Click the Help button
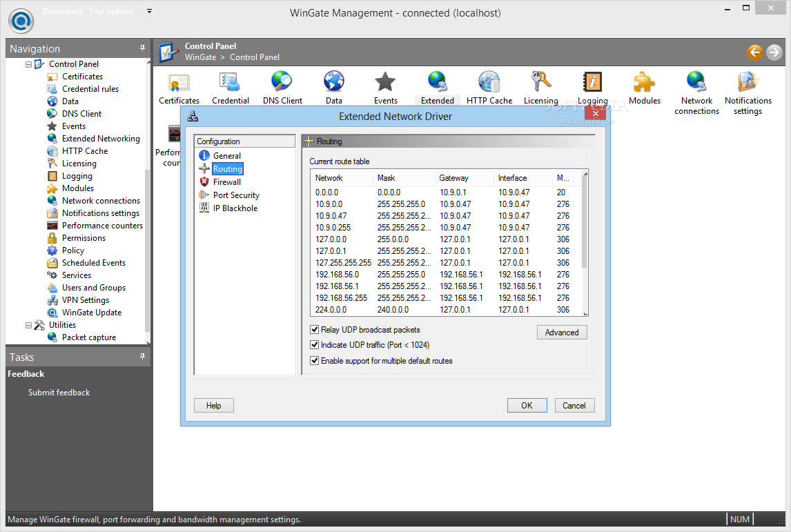791x532 pixels. (x=213, y=406)
